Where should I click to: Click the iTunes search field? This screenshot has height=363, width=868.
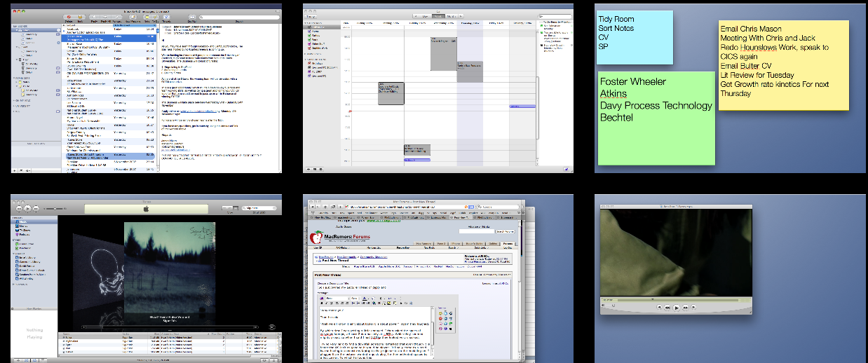click(x=259, y=208)
